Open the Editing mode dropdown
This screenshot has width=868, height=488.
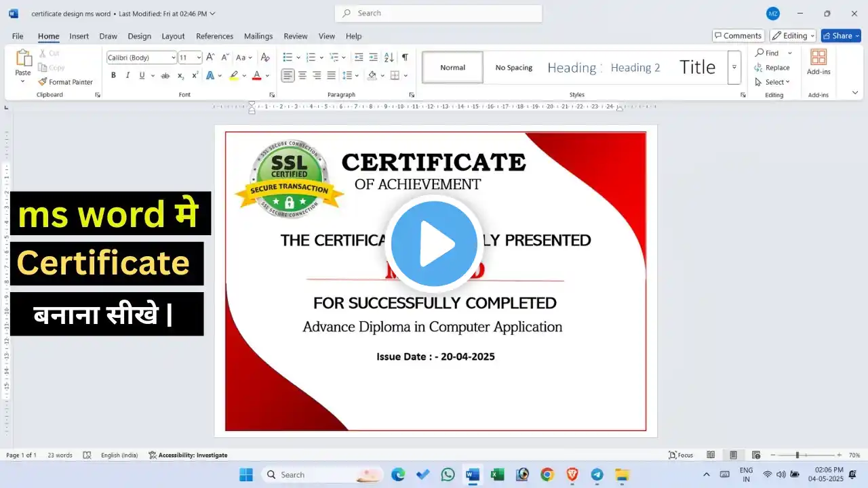[x=793, y=36]
